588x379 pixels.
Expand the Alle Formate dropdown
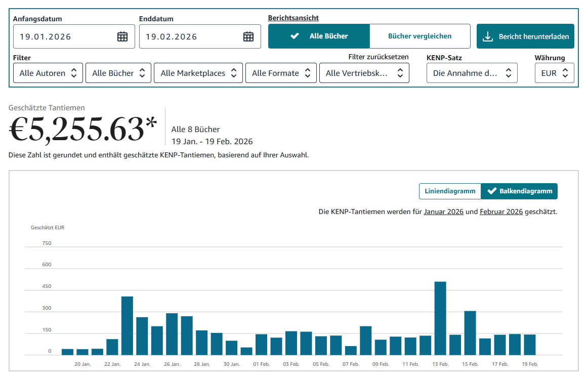(x=281, y=73)
